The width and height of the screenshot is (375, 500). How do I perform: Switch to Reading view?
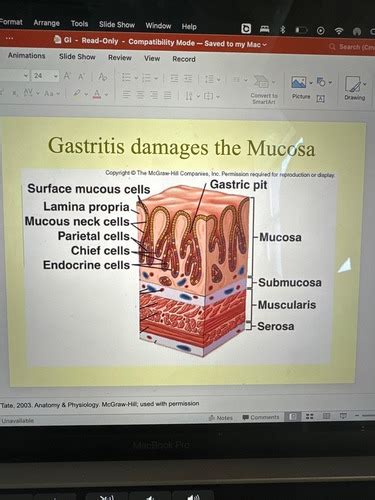pyautogui.click(x=326, y=416)
